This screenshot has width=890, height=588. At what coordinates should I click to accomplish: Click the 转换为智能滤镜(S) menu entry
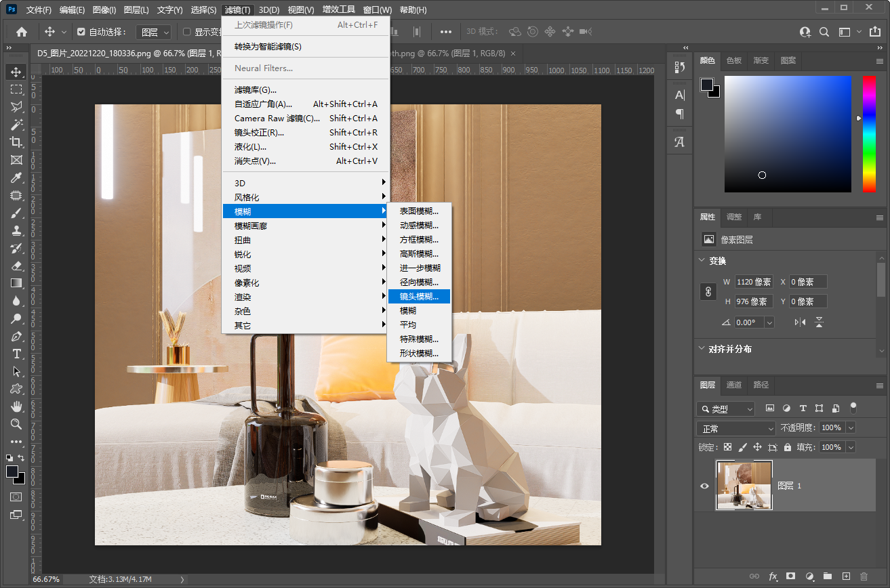[x=306, y=46]
